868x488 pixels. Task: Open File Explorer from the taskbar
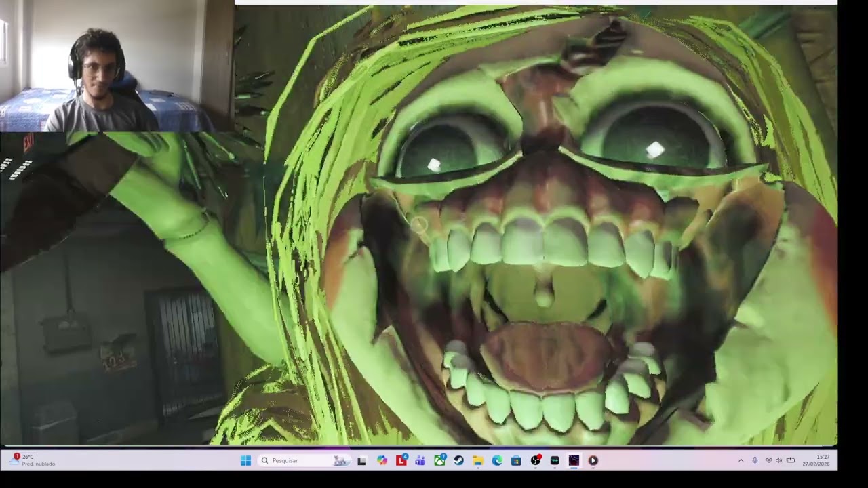[478, 460]
